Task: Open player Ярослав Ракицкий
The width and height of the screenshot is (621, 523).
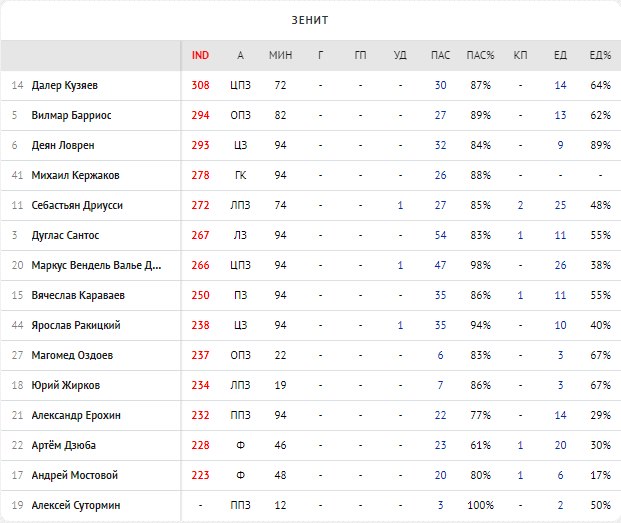Action: click(76, 325)
